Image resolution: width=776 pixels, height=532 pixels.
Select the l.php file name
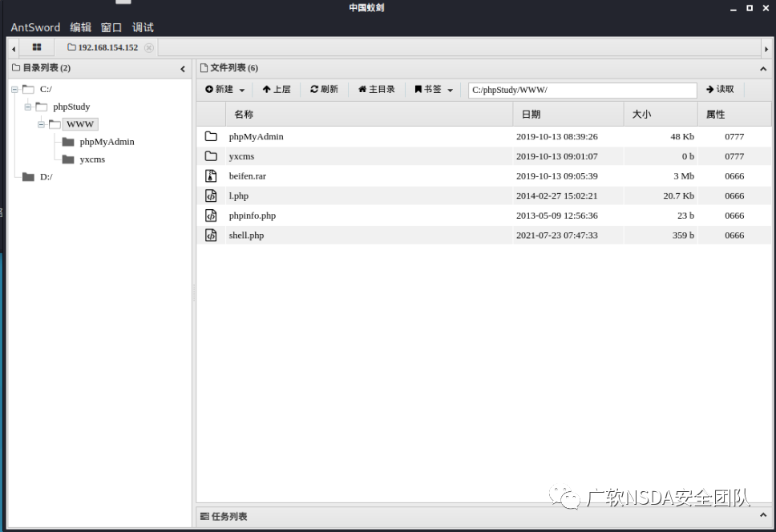point(239,196)
